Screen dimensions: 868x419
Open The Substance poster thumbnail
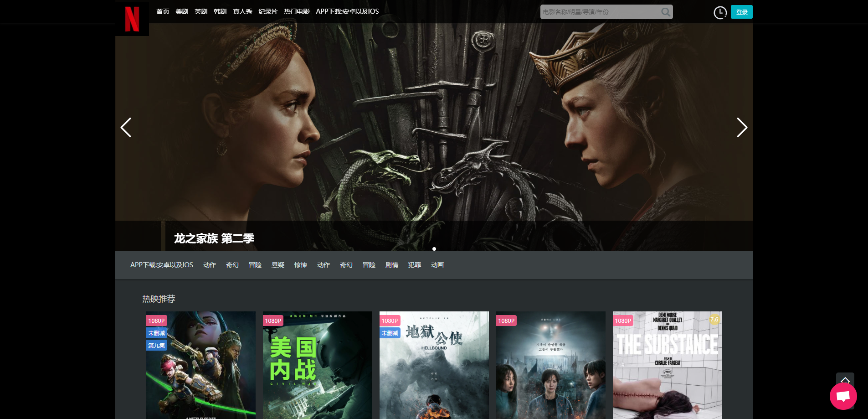point(667,365)
